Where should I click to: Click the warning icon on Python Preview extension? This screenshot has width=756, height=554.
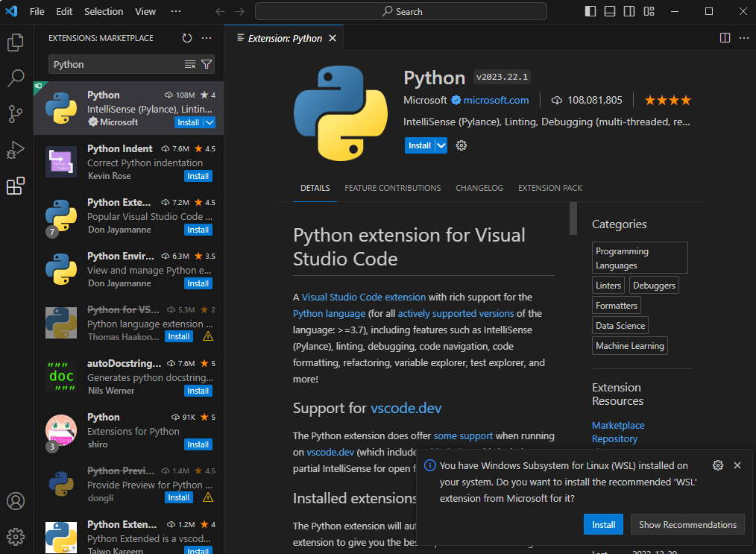(208, 497)
